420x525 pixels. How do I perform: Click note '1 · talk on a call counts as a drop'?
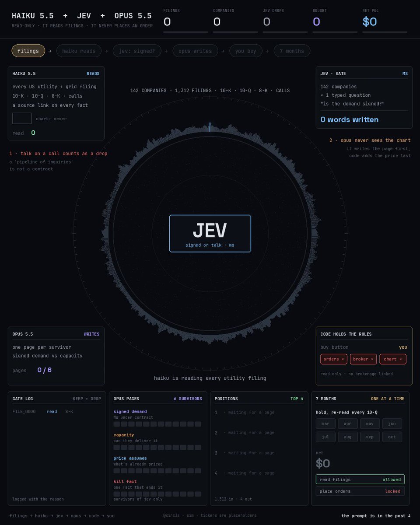pos(58,154)
